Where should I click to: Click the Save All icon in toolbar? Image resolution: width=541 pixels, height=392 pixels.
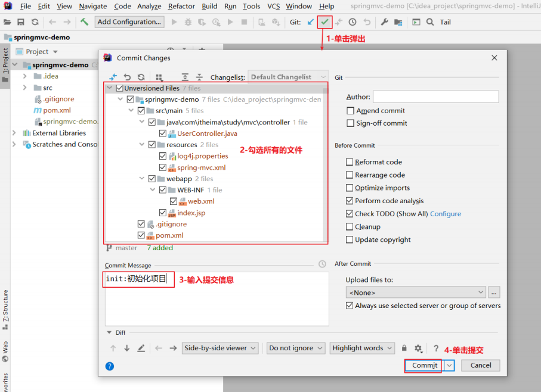(21, 22)
